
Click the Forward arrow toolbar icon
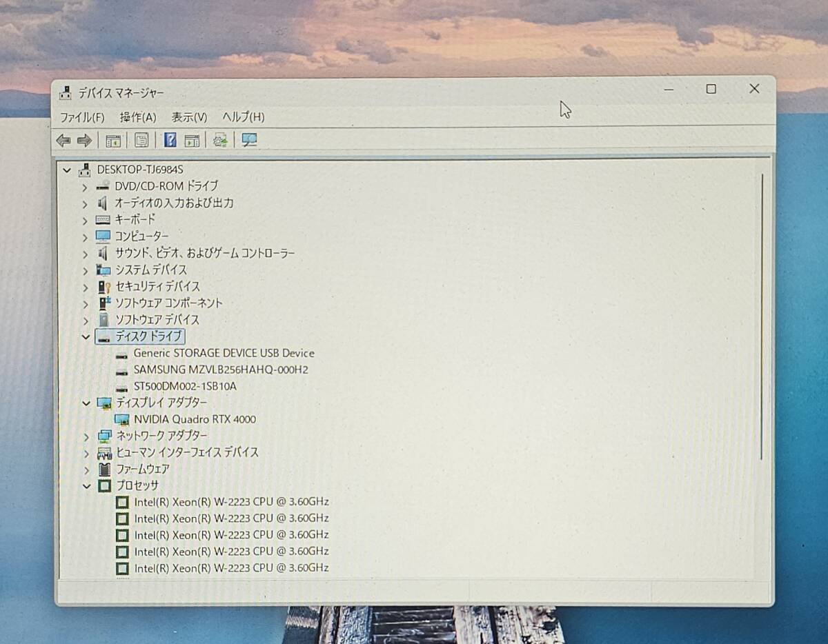tap(84, 141)
